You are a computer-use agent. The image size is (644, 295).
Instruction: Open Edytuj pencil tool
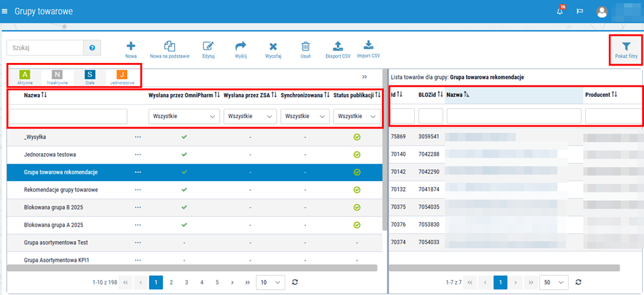[208, 46]
